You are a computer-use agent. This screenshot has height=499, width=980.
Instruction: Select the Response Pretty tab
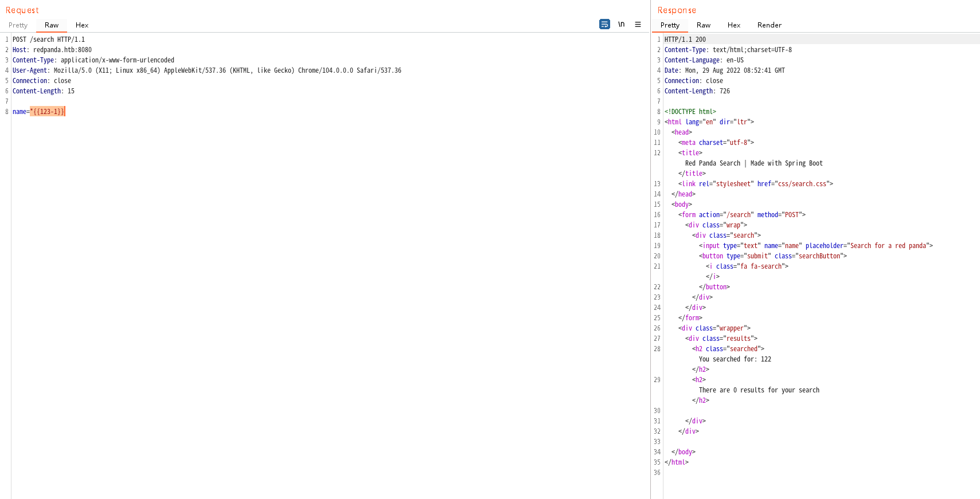click(670, 25)
